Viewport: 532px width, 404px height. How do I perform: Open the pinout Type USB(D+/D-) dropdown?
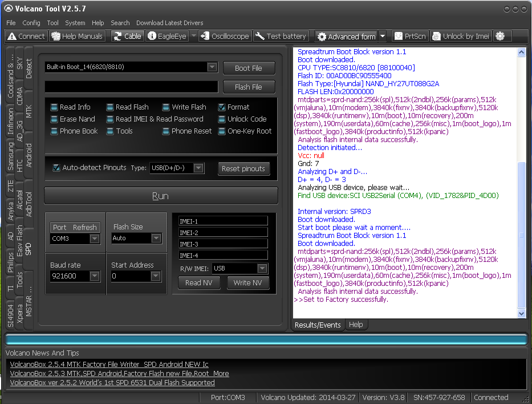click(198, 168)
